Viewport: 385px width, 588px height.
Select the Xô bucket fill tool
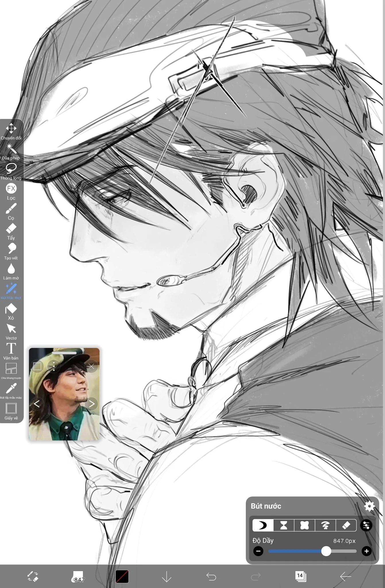coord(11,312)
